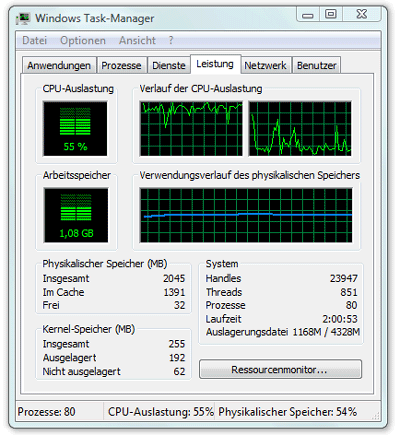This screenshot has width=400, height=435.
Task: Switch to the Dienste tab
Action: coord(169,65)
